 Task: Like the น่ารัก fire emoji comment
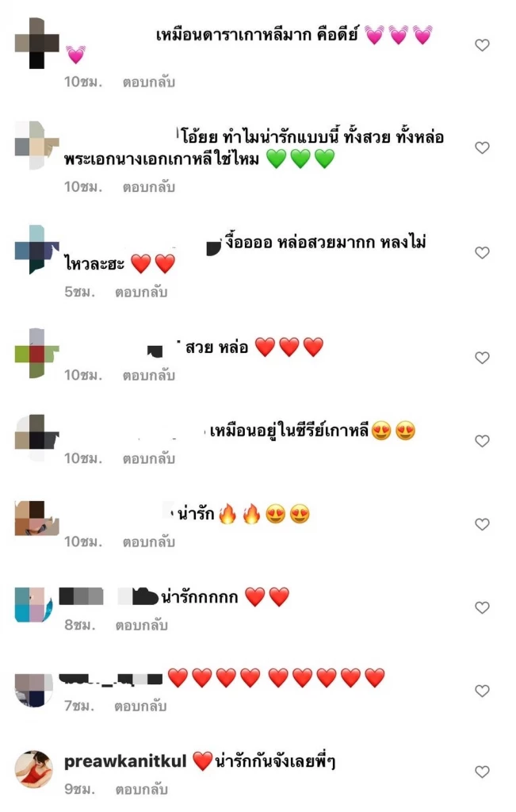(482, 524)
